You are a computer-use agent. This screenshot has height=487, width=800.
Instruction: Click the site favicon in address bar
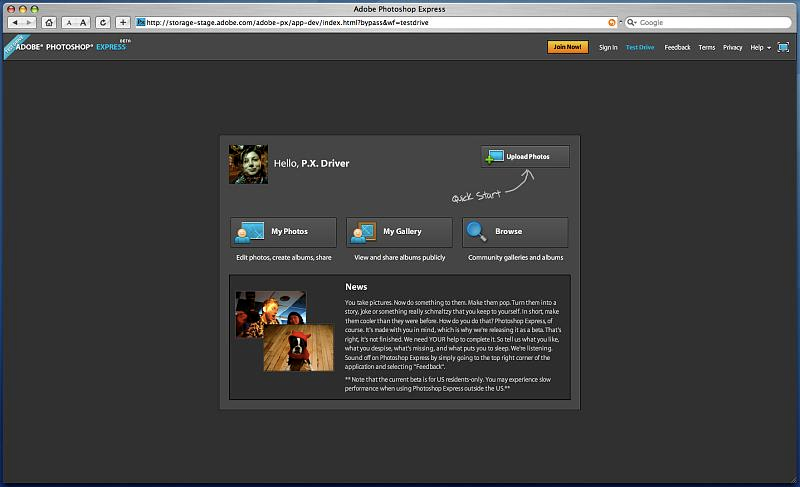pos(141,22)
